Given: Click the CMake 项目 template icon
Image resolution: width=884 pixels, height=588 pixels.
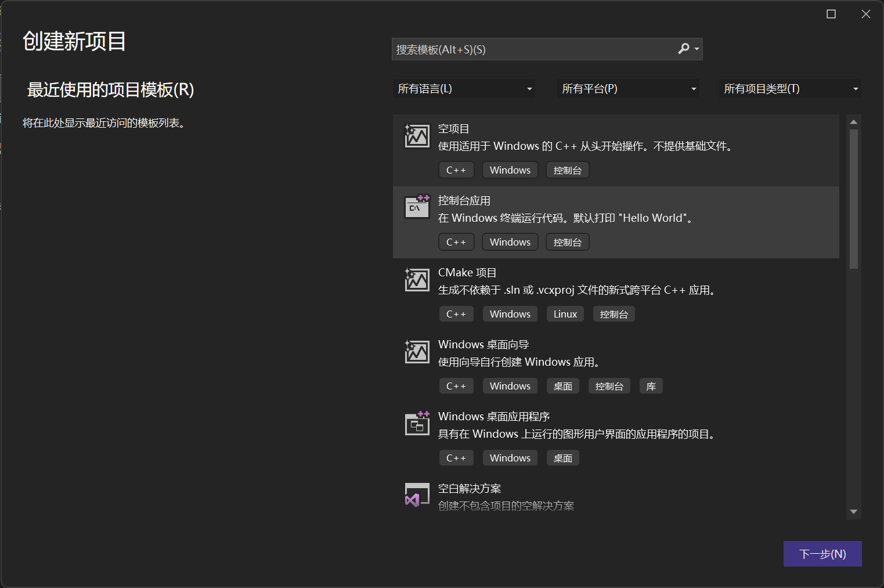Looking at the screenshot, I should point(417,279).
